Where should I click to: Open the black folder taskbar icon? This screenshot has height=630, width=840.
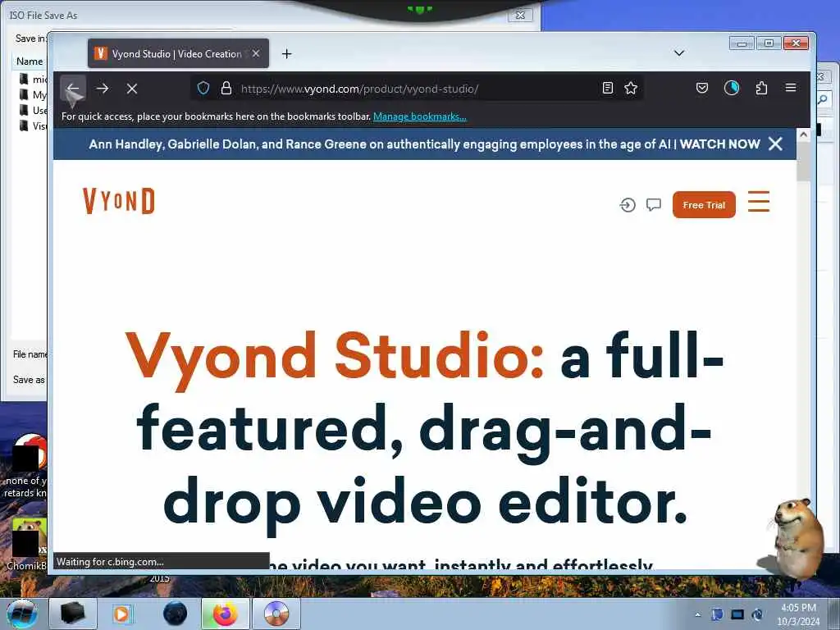[73, 614]
